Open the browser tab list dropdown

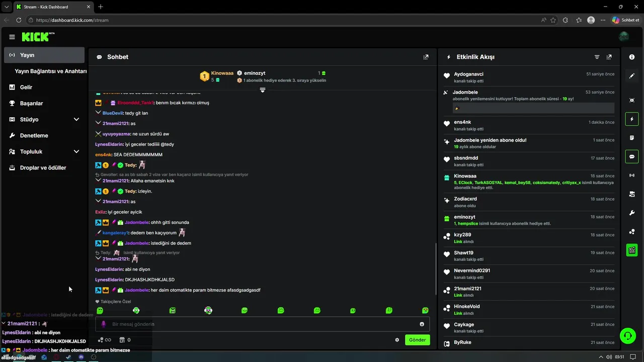tap(7, 7)
